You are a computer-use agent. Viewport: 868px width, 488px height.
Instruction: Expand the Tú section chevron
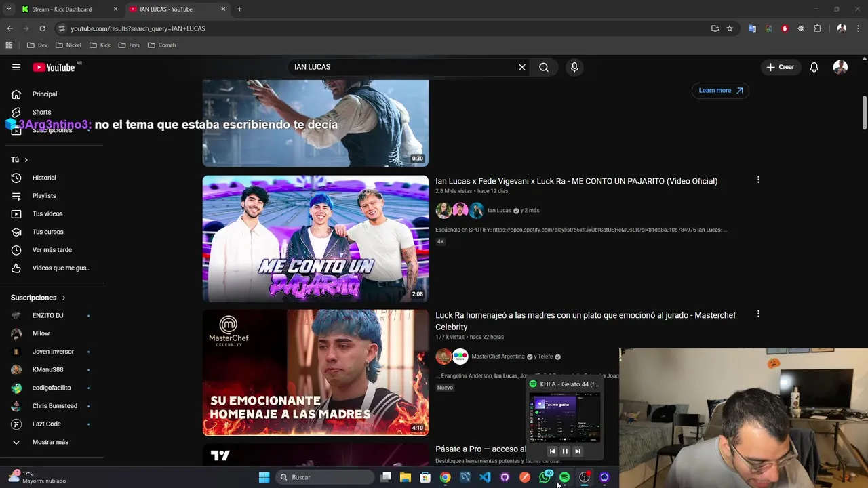coord(26,160)
